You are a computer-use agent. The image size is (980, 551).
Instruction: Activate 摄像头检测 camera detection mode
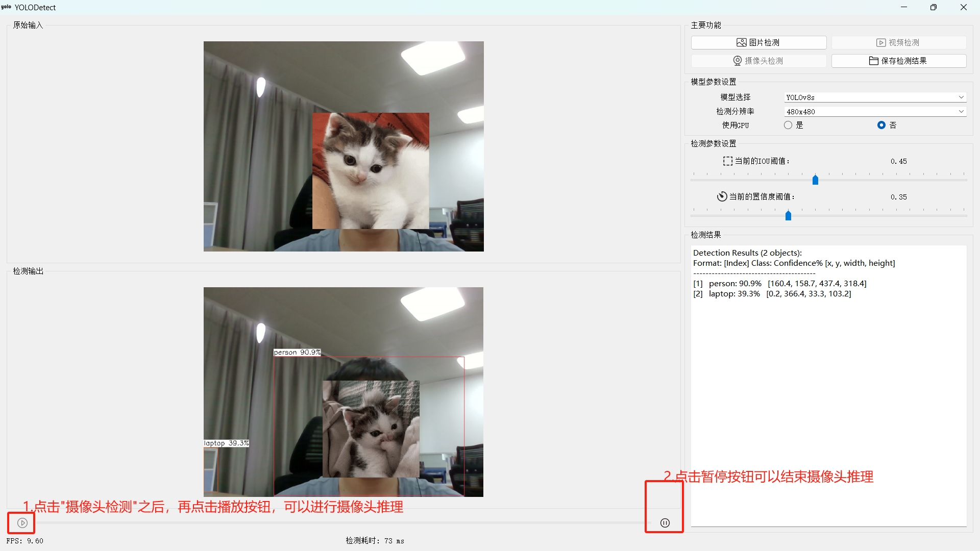coord(758,60)
